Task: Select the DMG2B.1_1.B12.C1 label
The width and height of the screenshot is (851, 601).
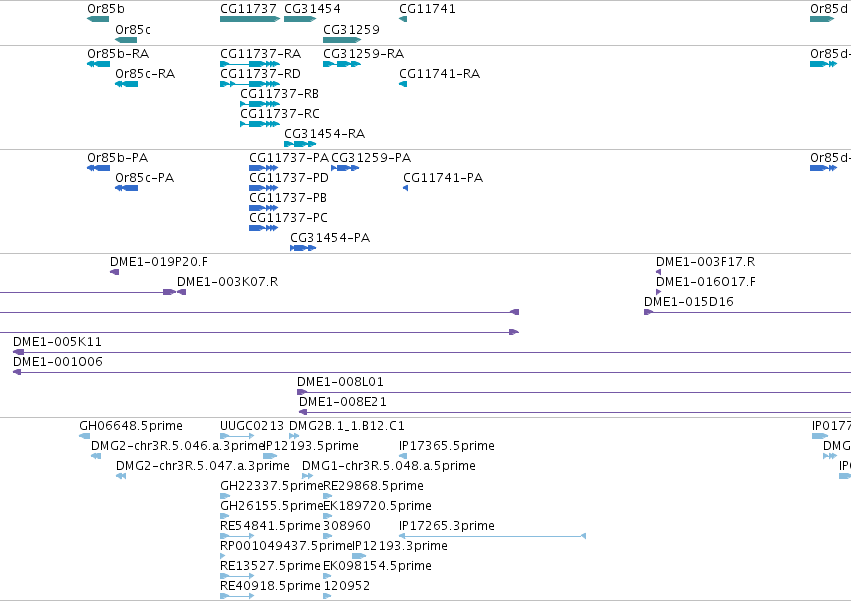Action: pos(347,426)
